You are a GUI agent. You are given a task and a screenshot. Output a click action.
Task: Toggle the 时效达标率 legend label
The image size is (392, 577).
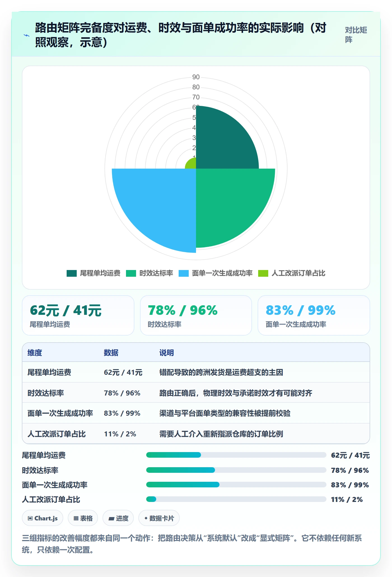(x=156, y=273)
